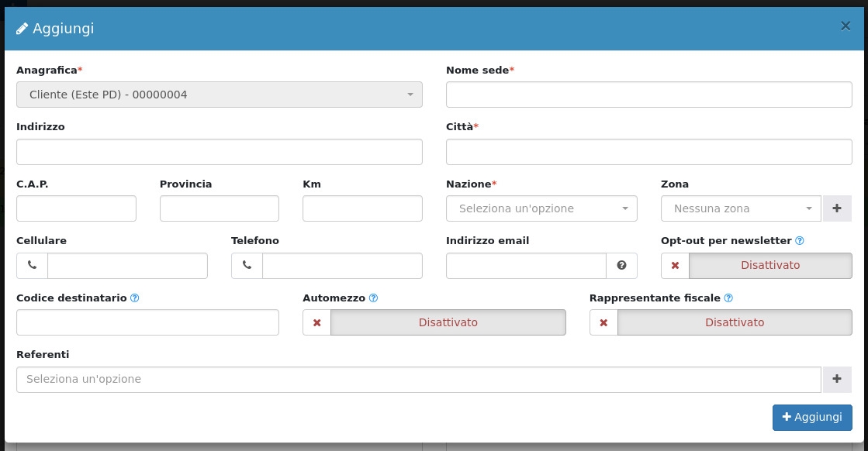This screenshot has height=451, width=868.
Task: Select the Indirizzo text box
Action: tap(219, 152)
